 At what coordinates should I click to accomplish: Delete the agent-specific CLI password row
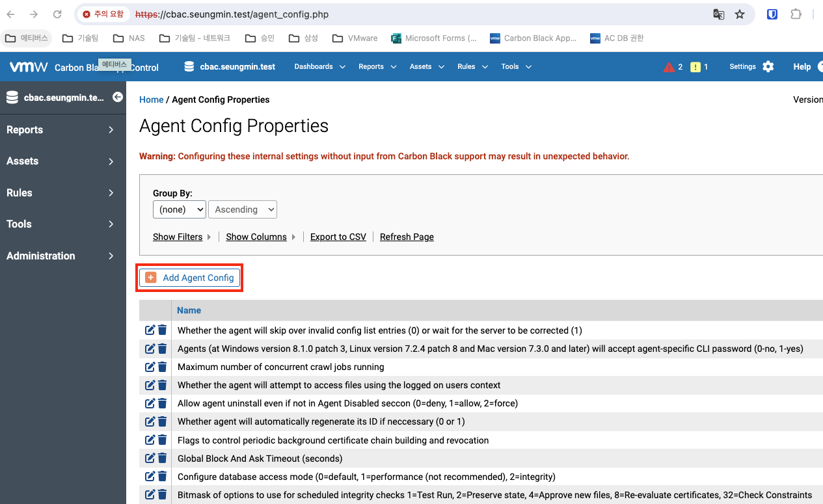click(163, 349)
